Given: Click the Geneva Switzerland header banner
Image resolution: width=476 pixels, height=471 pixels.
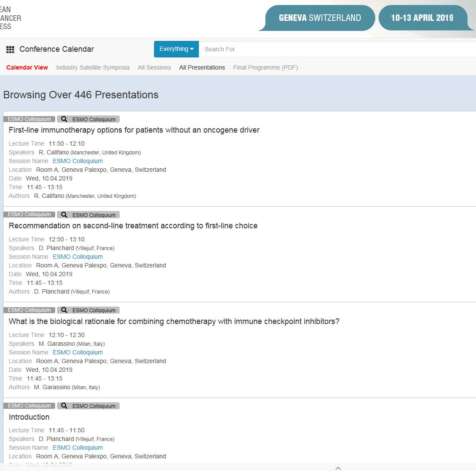Looking at the screenshot, I should click(x=320, y=18).
